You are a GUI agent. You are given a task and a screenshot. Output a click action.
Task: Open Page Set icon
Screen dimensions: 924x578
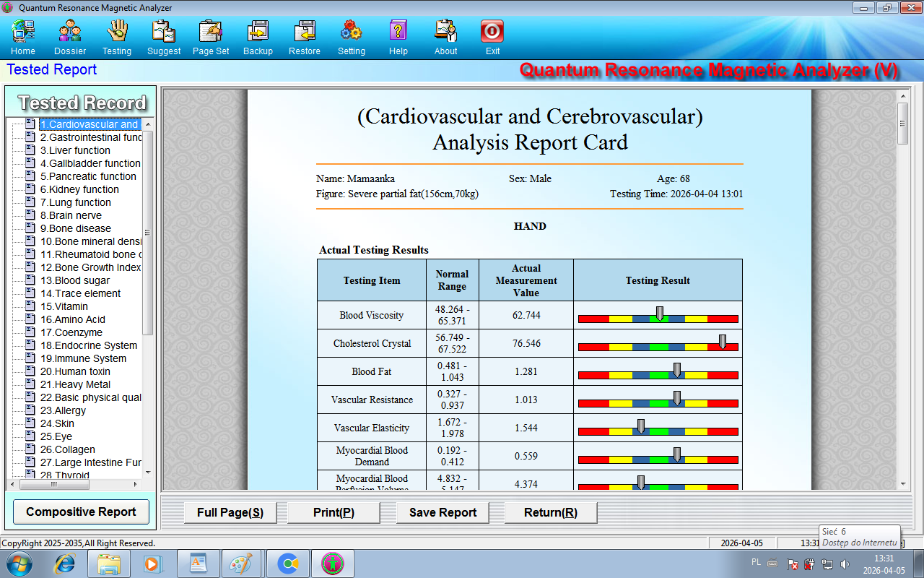tap(211, 33)
